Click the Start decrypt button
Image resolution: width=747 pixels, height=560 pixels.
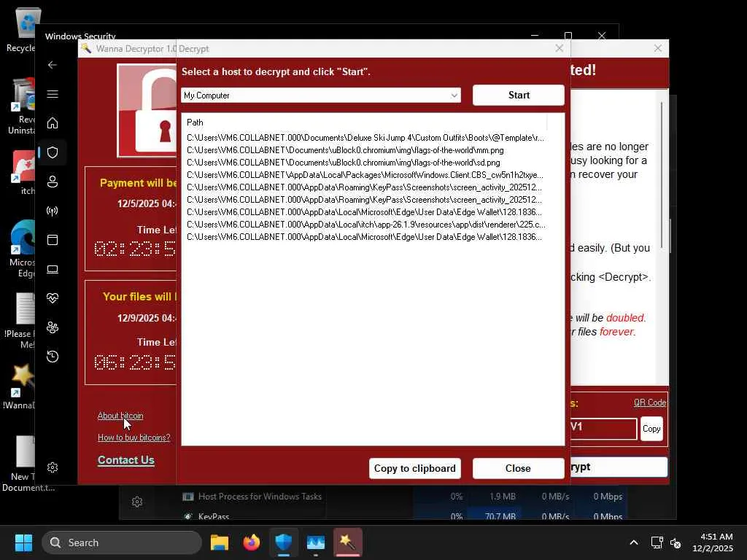pyautogui.click(x=519, y=95)
